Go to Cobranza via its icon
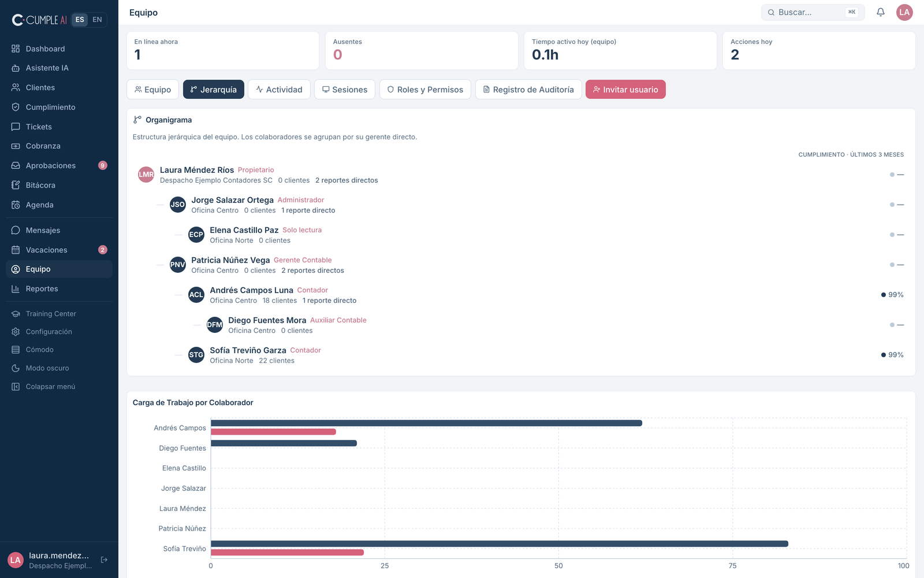 coord(16,146)
